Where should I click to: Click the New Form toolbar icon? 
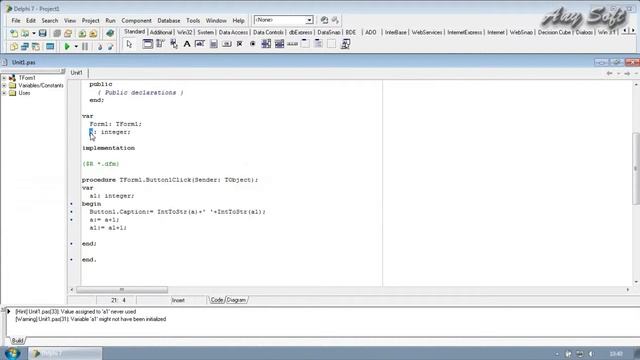[50, 47]
